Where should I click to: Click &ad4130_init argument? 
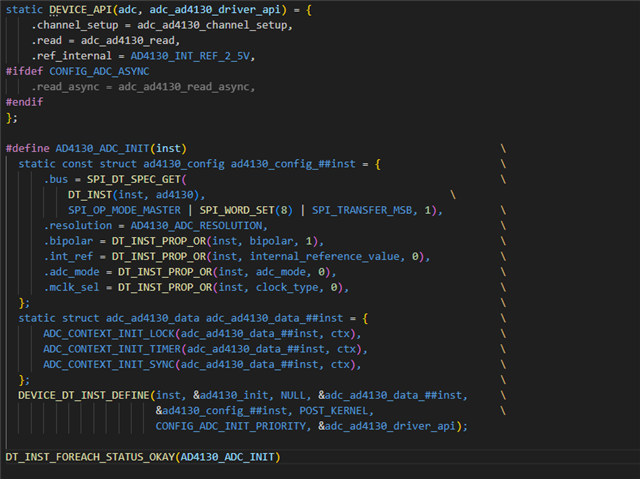(231, 395)
